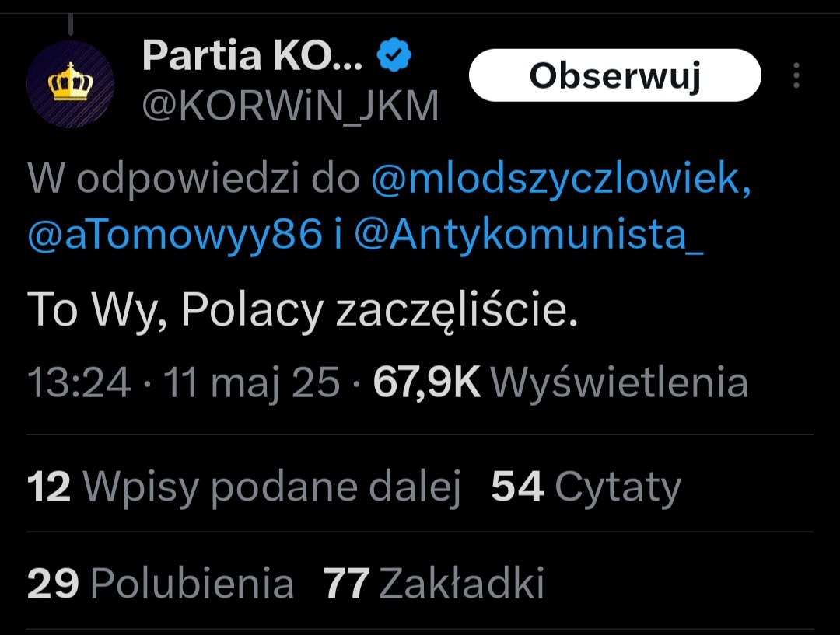Open the @Antykomunista_ mention
This screenshot has width=840, height=635.
[529, 234]
